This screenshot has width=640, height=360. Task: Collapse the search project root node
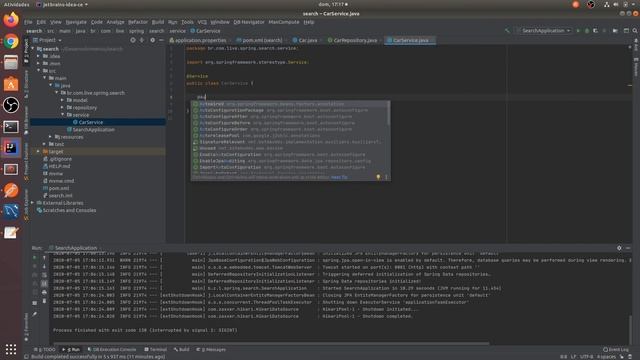[x=33, y=49]
